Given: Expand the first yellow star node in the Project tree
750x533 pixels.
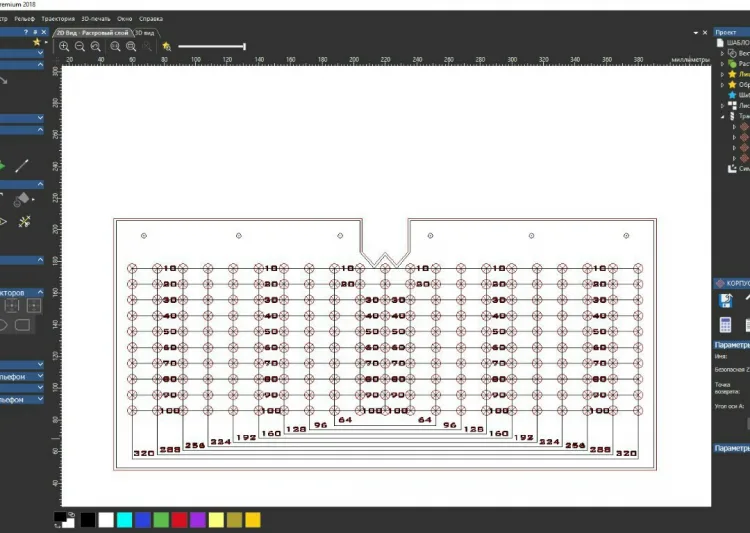Looking at the screenshot, I should [x=722, y=75].
